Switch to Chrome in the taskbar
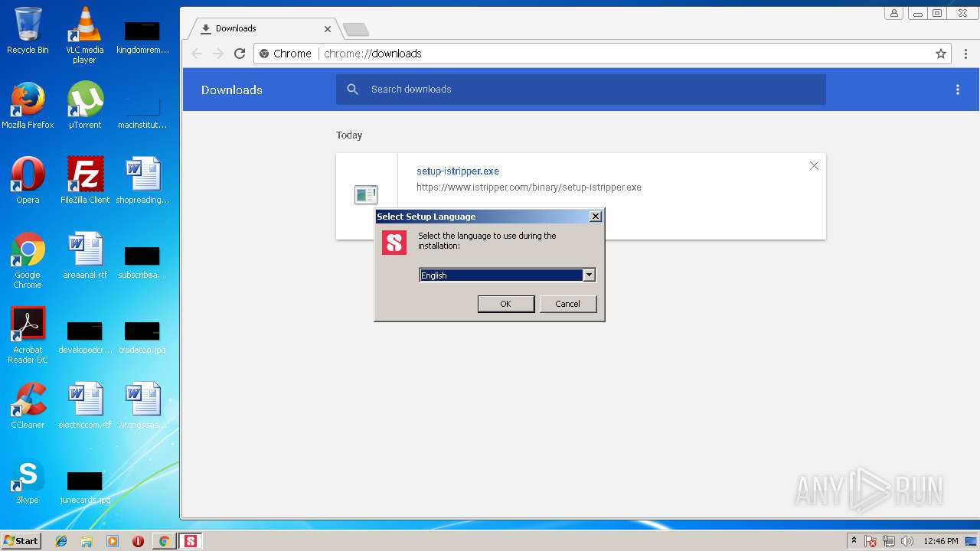Viewport: 980px width, 551px height. coord(164,541)
